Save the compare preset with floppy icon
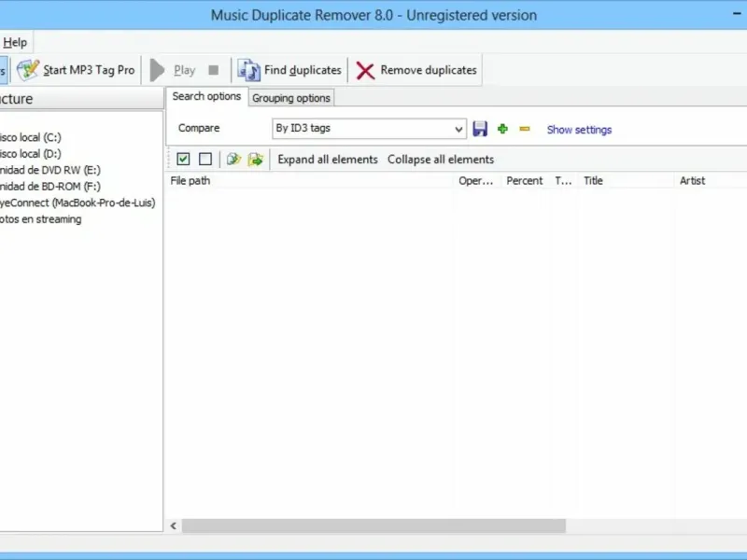 [x=480, y=129]
